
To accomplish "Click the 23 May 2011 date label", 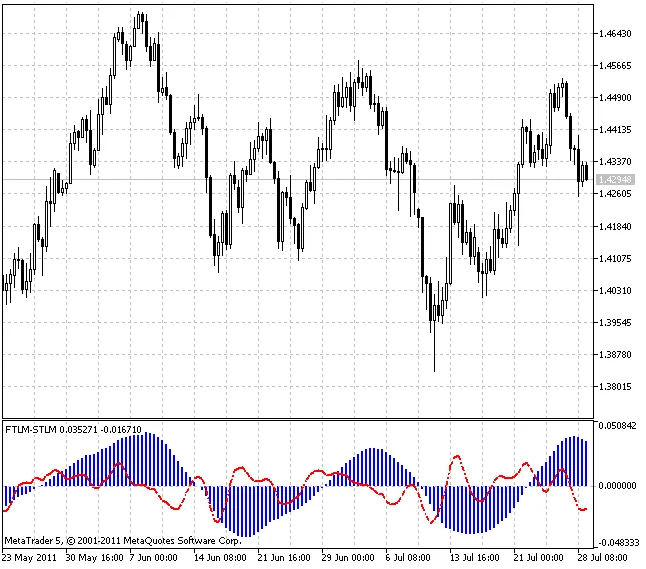I will click(x=29, y=558).
